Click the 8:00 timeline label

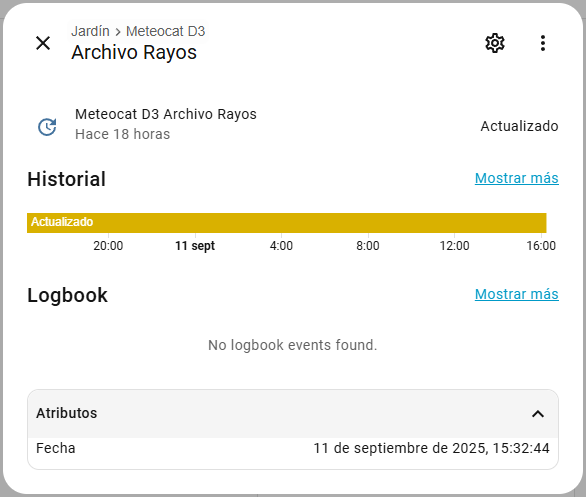coord(368,246)
